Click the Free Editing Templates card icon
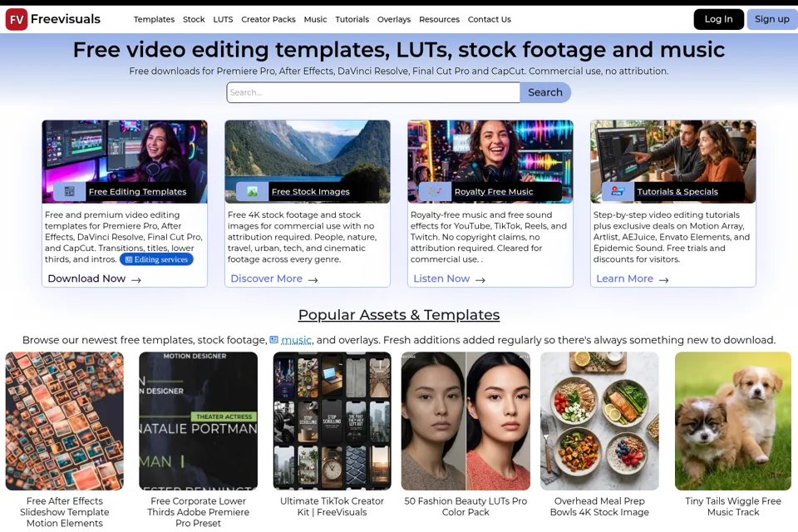 (70, 191)
